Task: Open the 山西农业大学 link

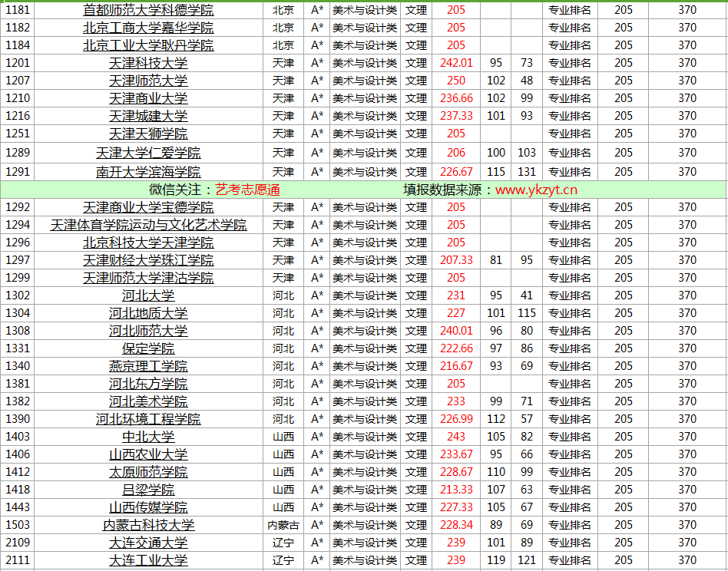Action: coord(148,454)
